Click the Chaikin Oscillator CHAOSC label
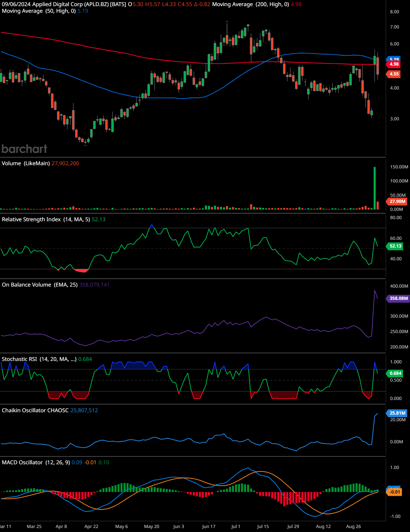Viewport: 410px width, 532px height. 35,410
